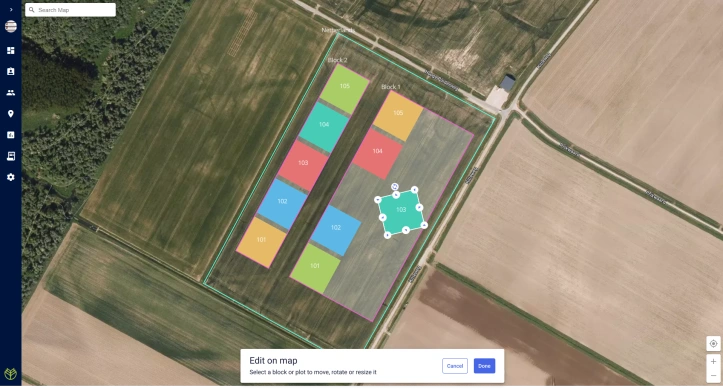Viewport: 723px width, 390px height.
Task: Click the organization avatar in sidebar
Action: coord(11,26)
